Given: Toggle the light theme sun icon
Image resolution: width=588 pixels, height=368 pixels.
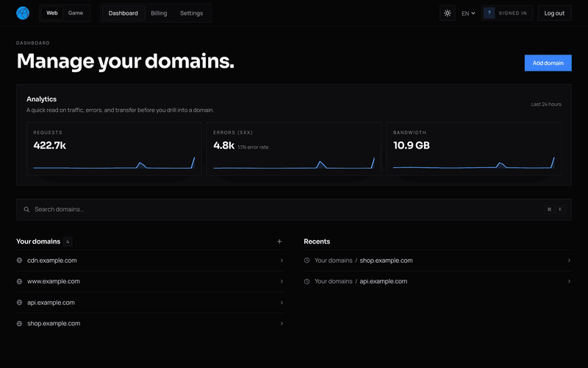Looking at the screenshot, I should coord(448,13).
